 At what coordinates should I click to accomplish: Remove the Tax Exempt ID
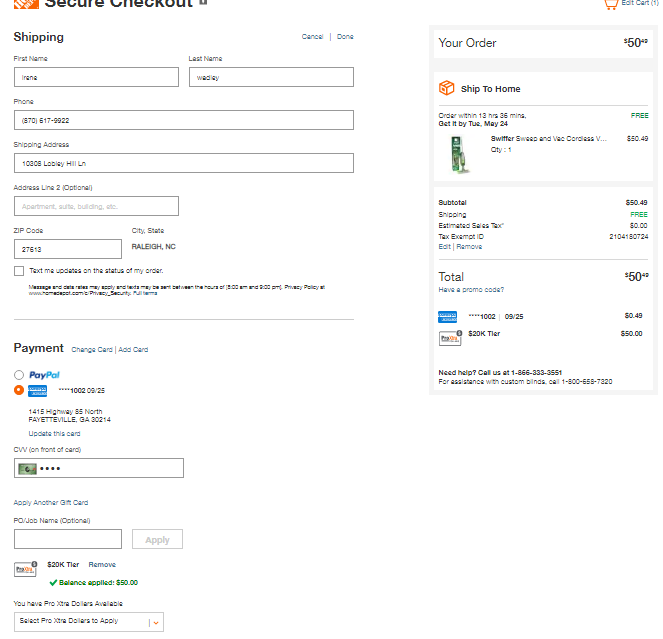pyautogui.click(x=469, y=247)
